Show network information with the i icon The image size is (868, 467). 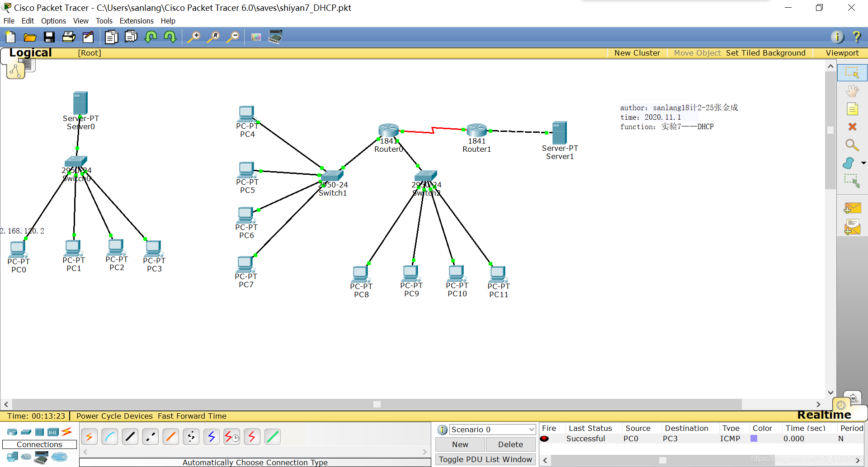(837, 37)
